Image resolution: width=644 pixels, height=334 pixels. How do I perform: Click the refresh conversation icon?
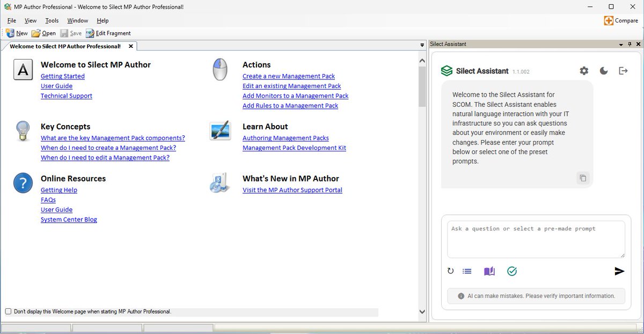coord(450,271)
